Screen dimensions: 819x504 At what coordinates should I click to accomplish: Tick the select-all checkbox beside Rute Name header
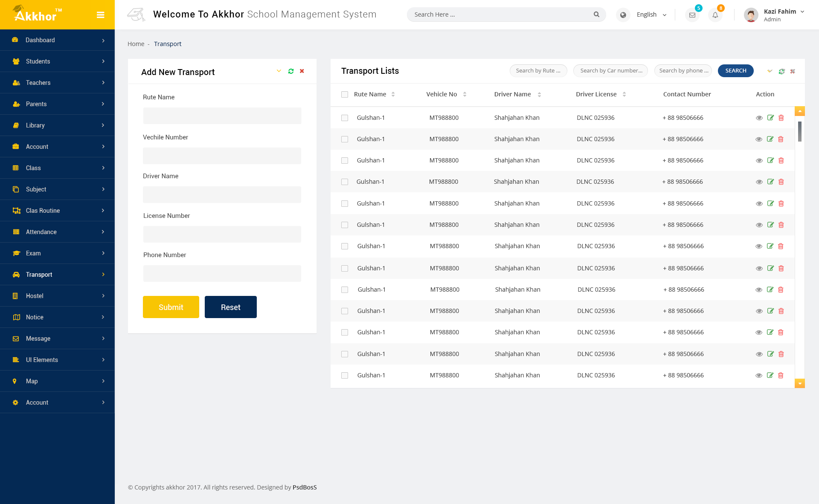(345, 94)
